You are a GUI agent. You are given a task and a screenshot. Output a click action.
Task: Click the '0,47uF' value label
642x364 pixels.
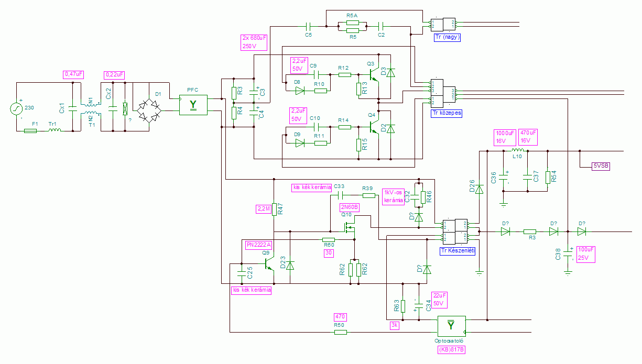point(73,75)
